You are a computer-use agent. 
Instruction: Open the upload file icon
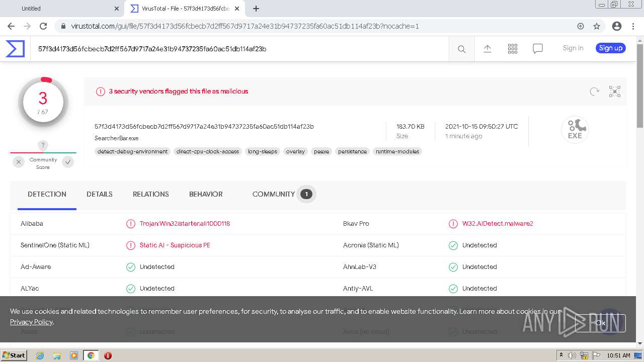[487, 49]
